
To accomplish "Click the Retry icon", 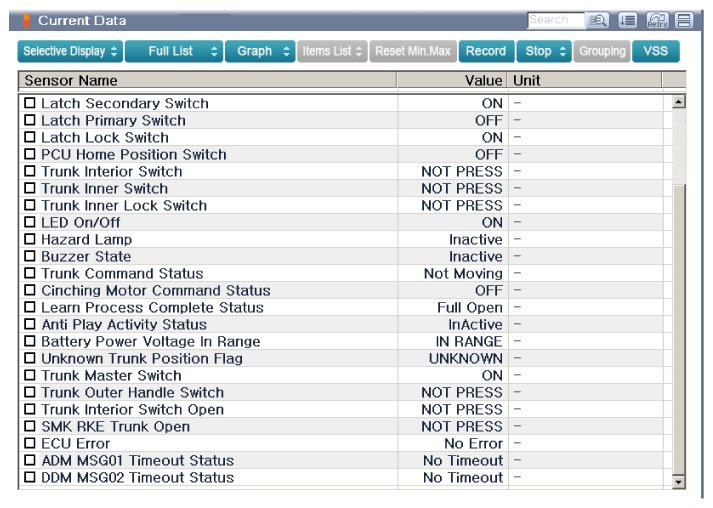I will (x=658, y=19).
